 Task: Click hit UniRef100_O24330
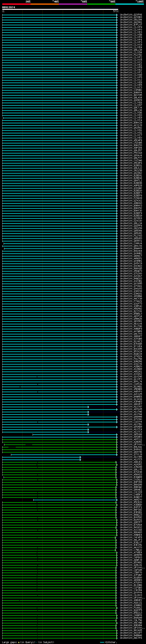[131, 221]
